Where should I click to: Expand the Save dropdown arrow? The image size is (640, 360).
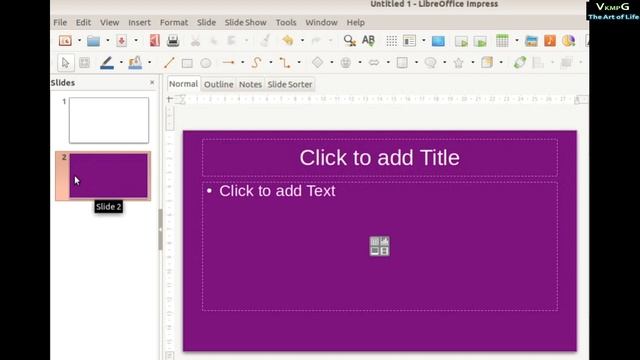pyautogui.click(x=136, y=40)
